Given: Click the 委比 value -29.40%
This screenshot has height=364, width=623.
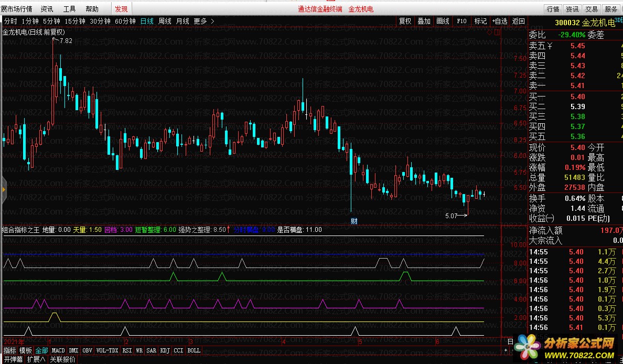Looking at the screenshot, I should [x=572, y=35].
